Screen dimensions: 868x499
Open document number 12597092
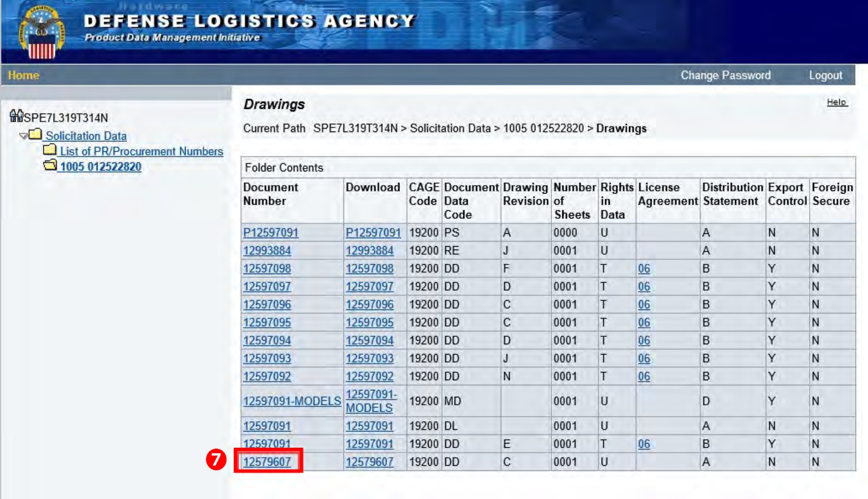pos(267,377)
